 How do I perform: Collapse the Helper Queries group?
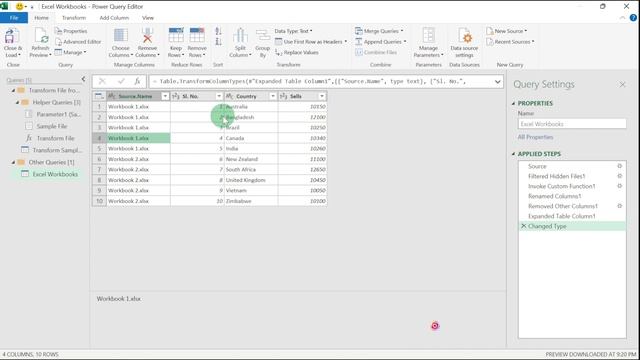[17, 102]
